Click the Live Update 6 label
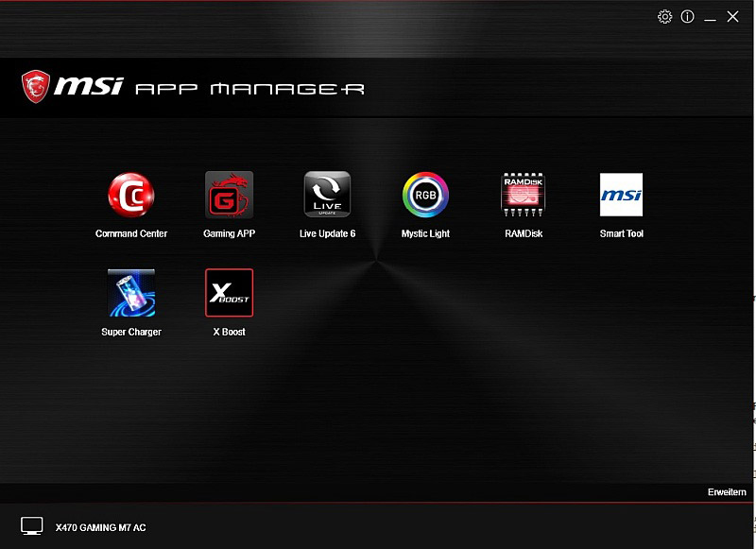This screenshot has width=756, height=549. point(327,233)
